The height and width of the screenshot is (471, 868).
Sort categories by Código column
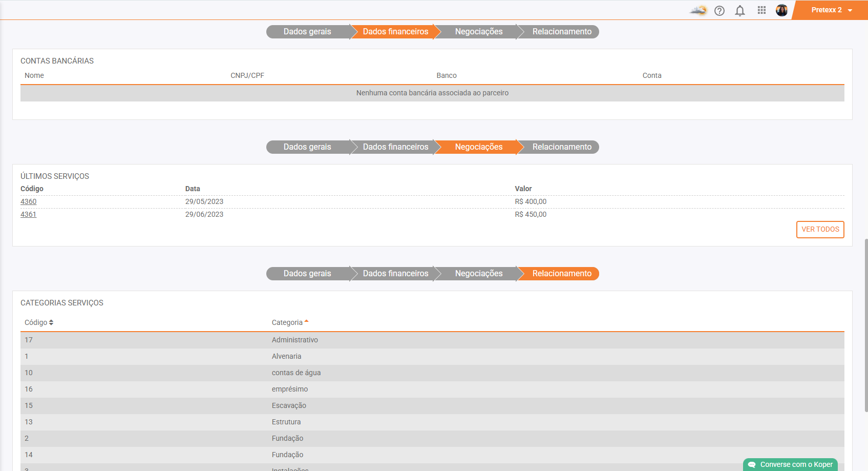click(x=39, y=322)
